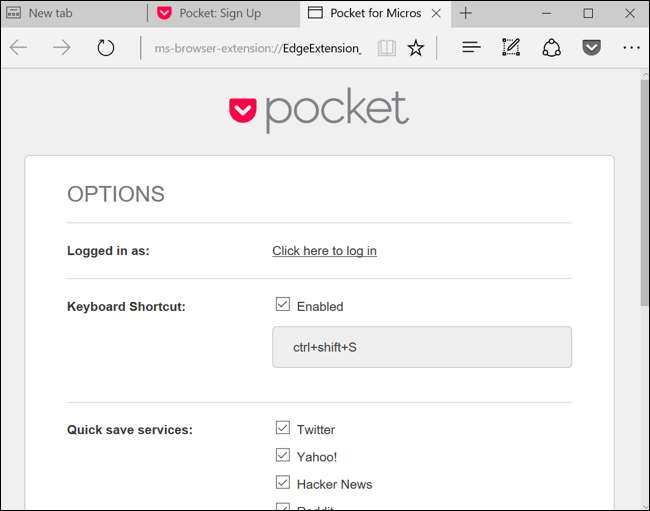Screen dimensions: 650x511
Task: Open the Share icon in toolbar
Action: point(551,48)
